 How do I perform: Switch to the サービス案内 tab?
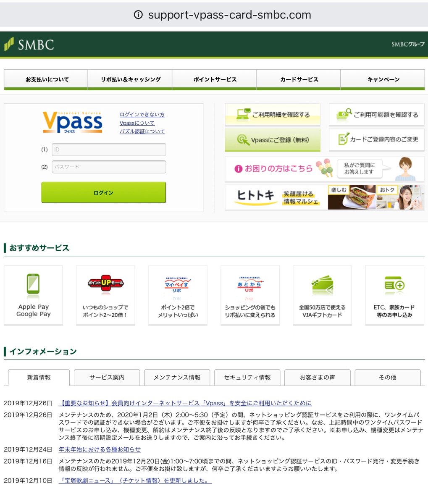click(x=107, y=378)
